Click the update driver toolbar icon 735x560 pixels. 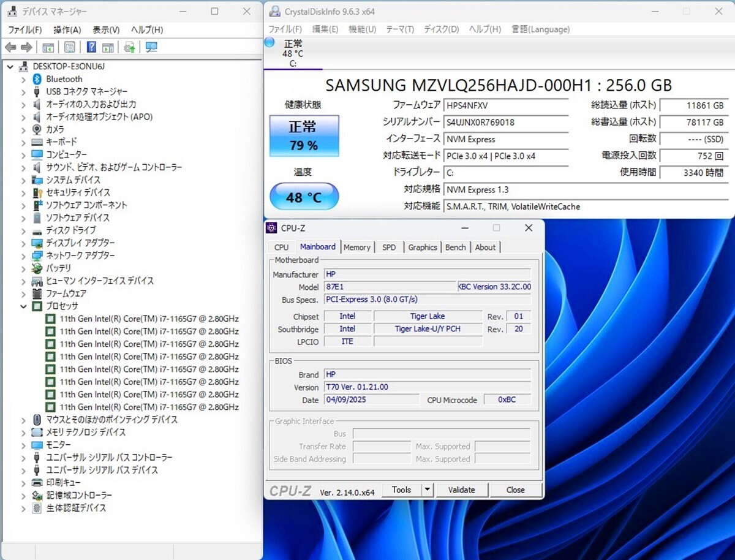click(129, 47)
